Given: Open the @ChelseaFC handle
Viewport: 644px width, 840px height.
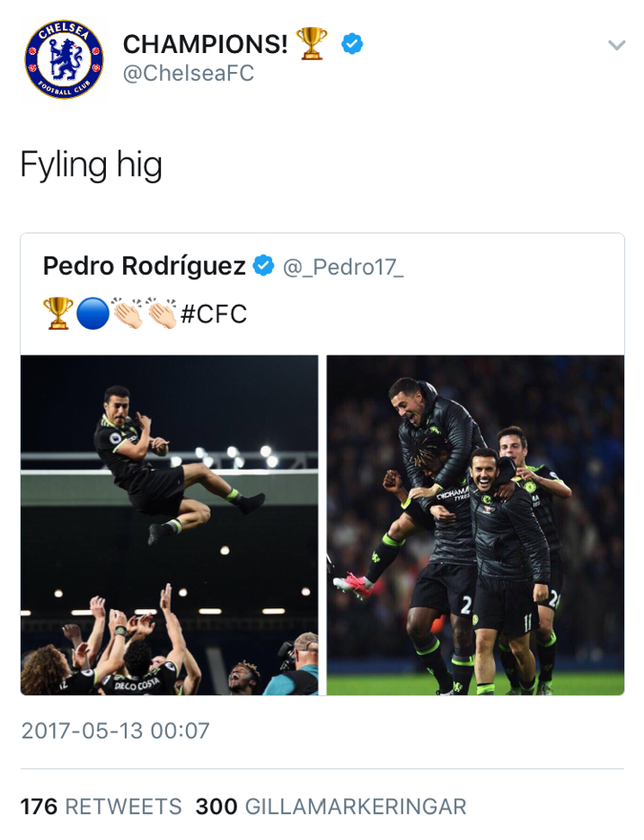Looking at the screenshot, I should click(188, 74).
